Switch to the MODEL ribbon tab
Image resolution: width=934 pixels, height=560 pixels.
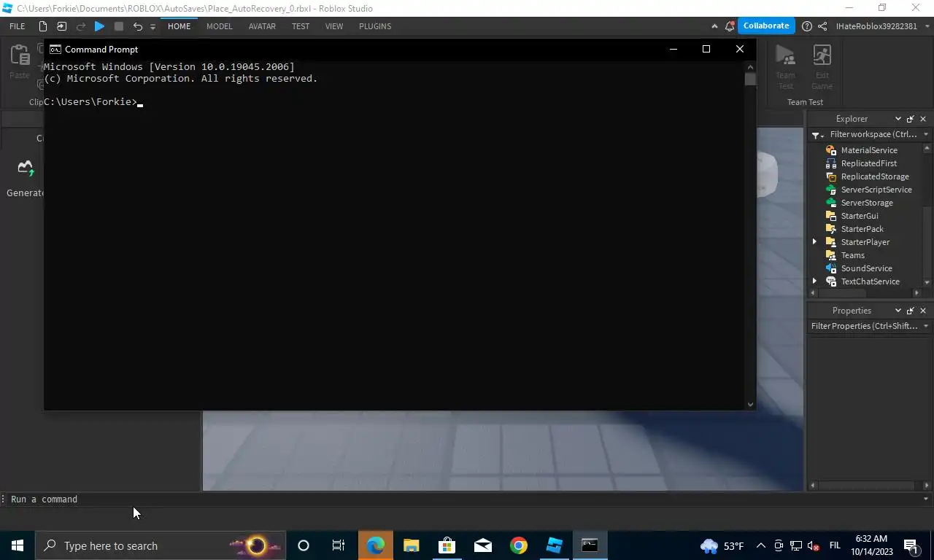coord(219,26)
